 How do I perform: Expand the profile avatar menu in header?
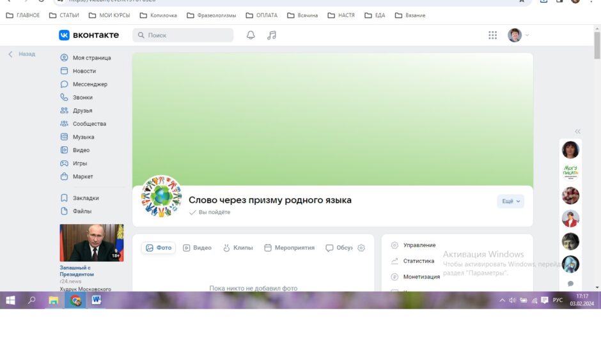pos(518,35)
